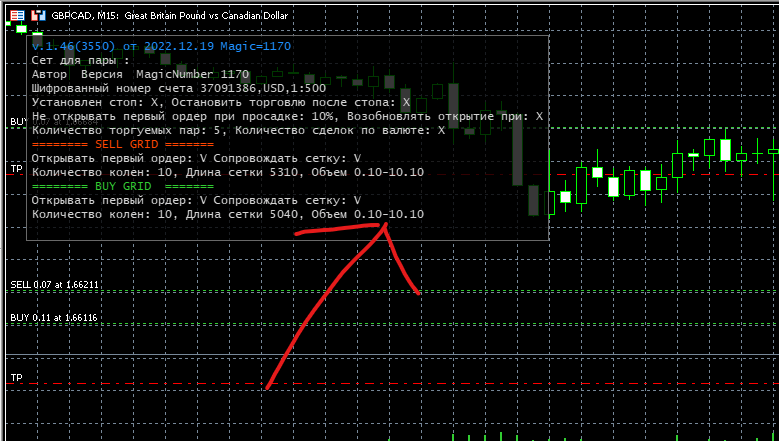
Task: Click the candlestick chart icon beside GBPCAD title
Action: (38, 16)
